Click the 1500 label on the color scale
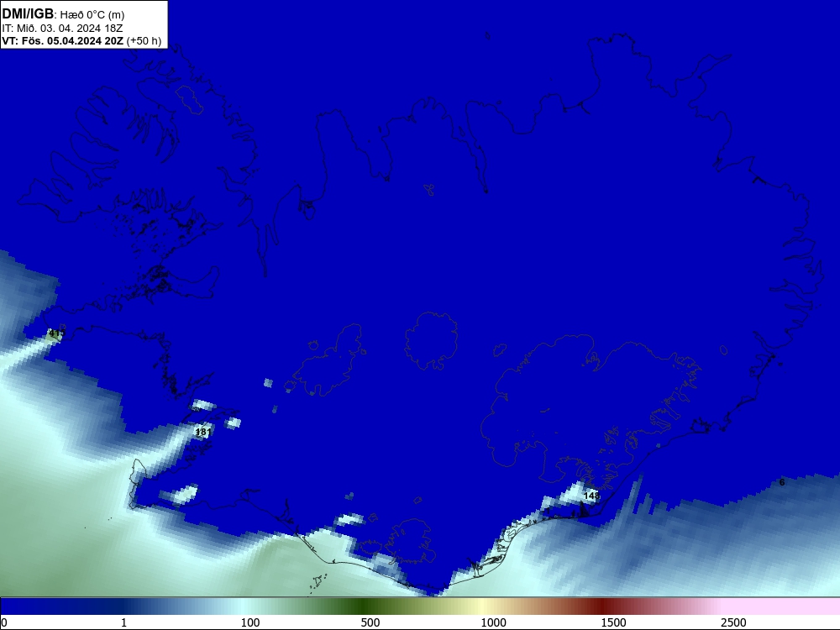 (613, 622)
